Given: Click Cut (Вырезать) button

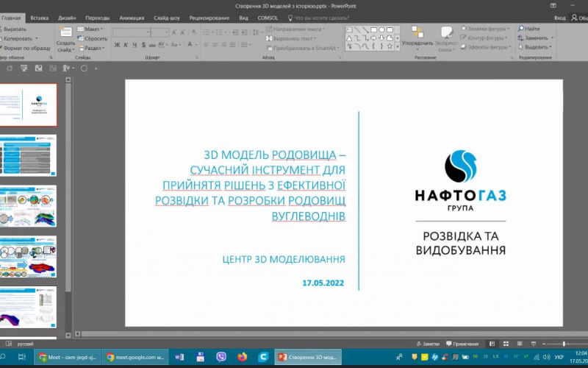Looking at the screenshot, I should [13, 29].
